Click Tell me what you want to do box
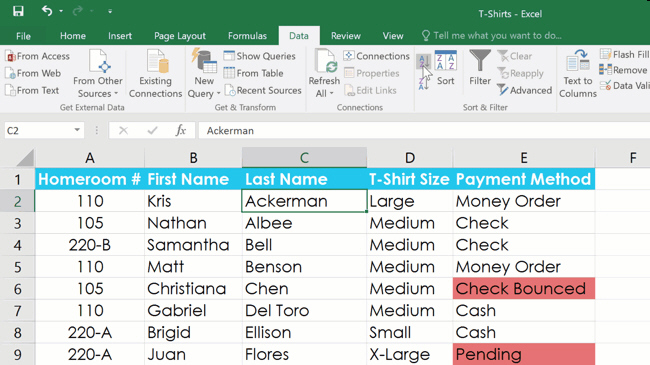 [x=491, y=36]
